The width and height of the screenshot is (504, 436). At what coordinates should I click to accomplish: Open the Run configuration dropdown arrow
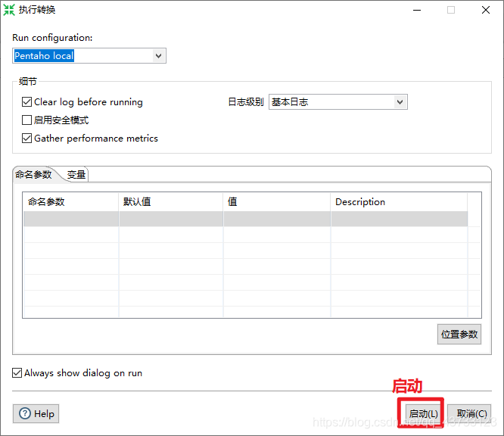point(158,56)
